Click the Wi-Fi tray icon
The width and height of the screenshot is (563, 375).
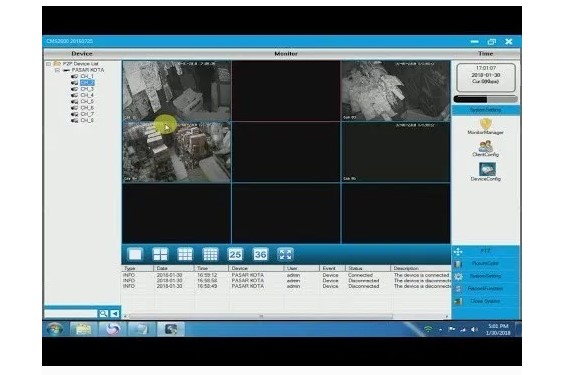428,329
